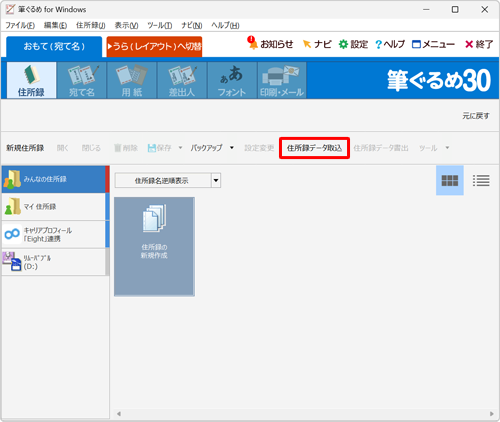Open 設定 settings gear
The height and width of the screenshot is (422, 500).
click(353, 44)
